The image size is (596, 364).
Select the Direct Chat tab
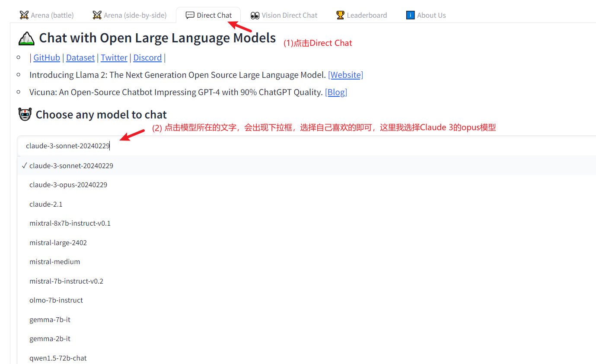209,15
